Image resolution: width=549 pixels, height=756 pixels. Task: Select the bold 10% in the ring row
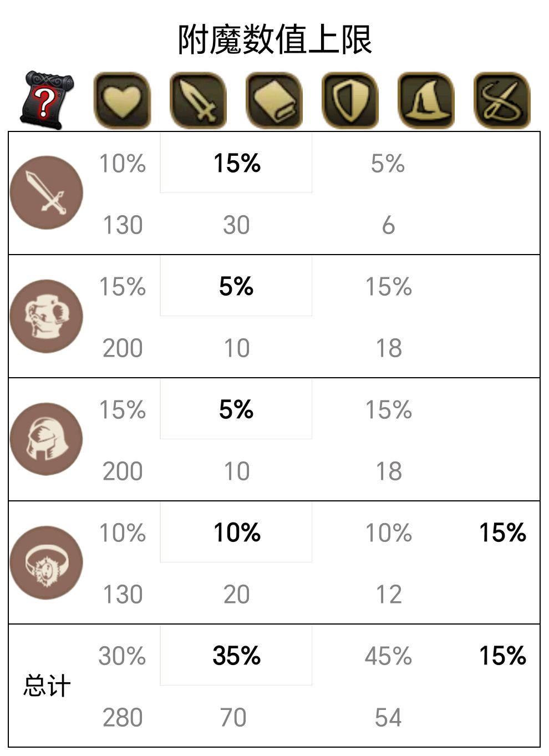point(237,532)
